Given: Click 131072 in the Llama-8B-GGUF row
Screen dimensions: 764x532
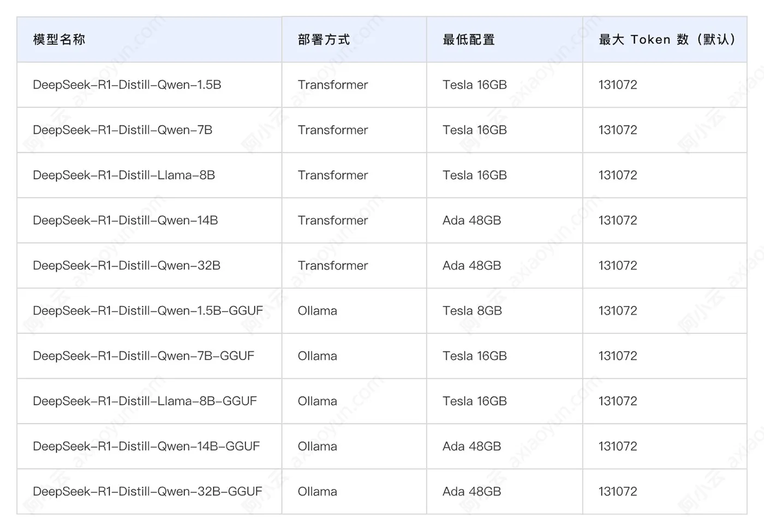Looking at the screenshot, I should (618, 401).
